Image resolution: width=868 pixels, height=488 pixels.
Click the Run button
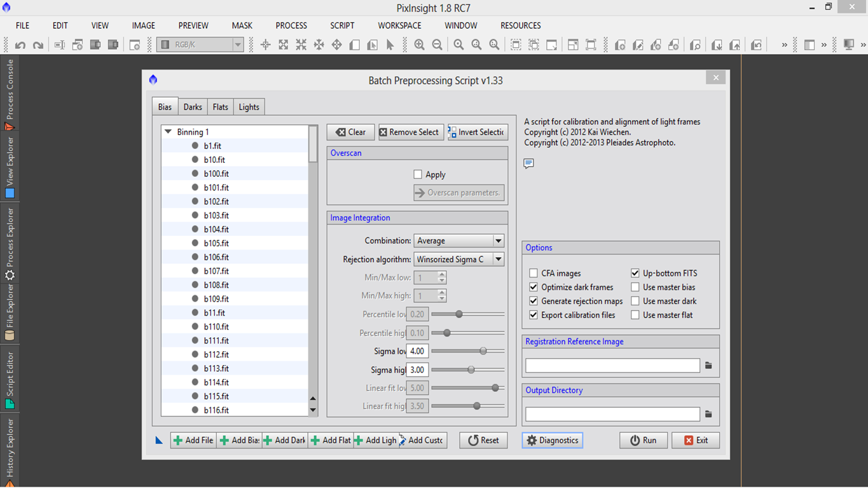coord(644,440)
